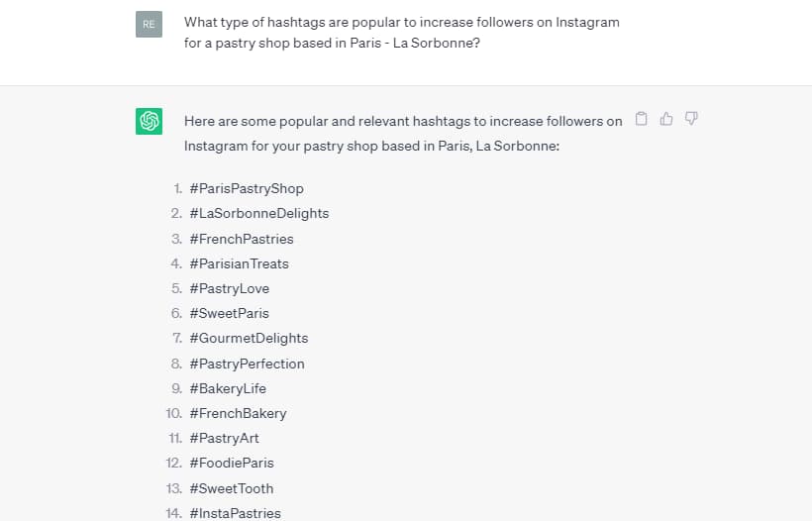Click the #InstaPastries hashtag
This screenshot has width=812, height=521.
point(235,513)
